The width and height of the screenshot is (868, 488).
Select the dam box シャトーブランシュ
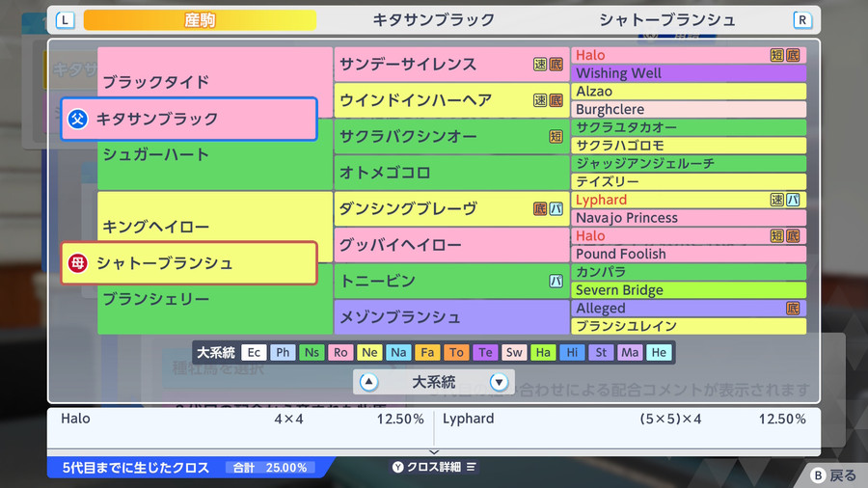(x=189, y=263)
